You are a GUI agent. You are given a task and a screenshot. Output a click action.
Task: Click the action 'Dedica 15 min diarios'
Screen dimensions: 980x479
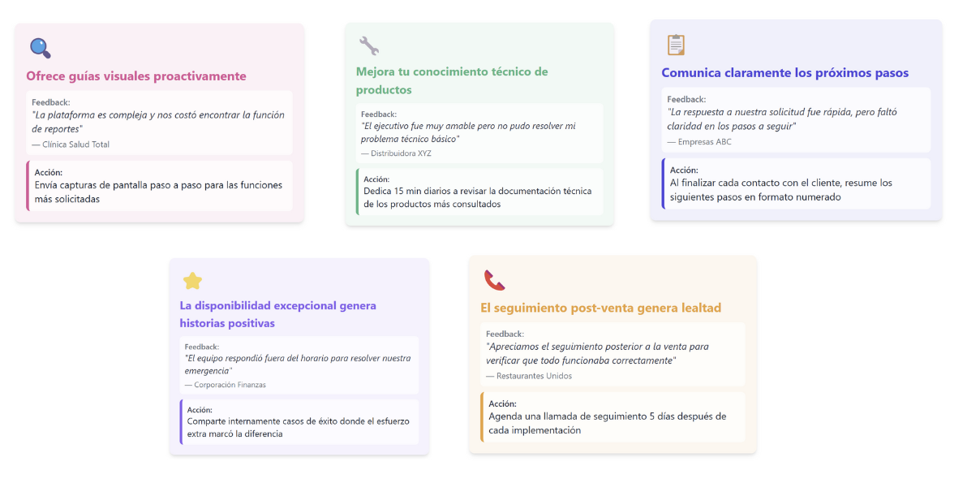click(x=478, y=197)
